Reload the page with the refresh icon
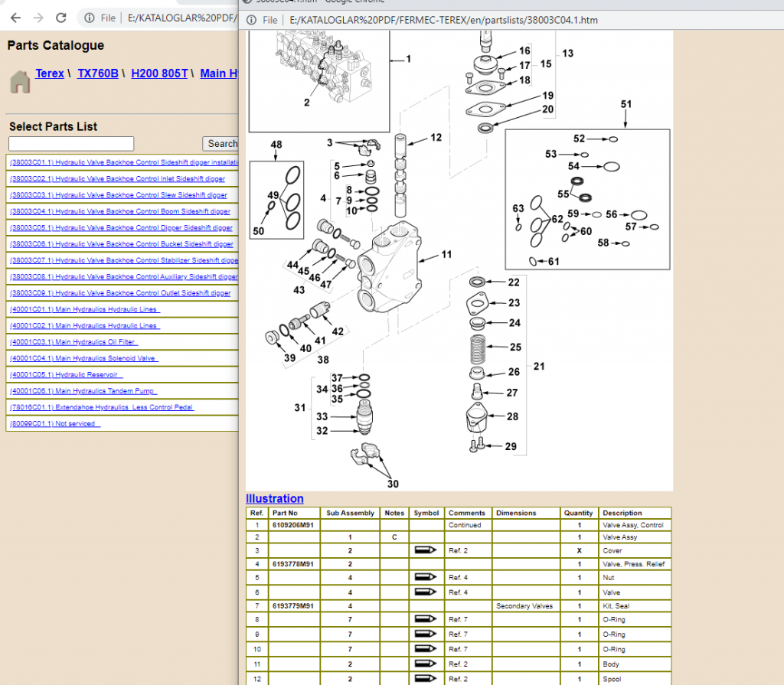The width and height of the screenshot is (784, 685). (x=61, y=18)
